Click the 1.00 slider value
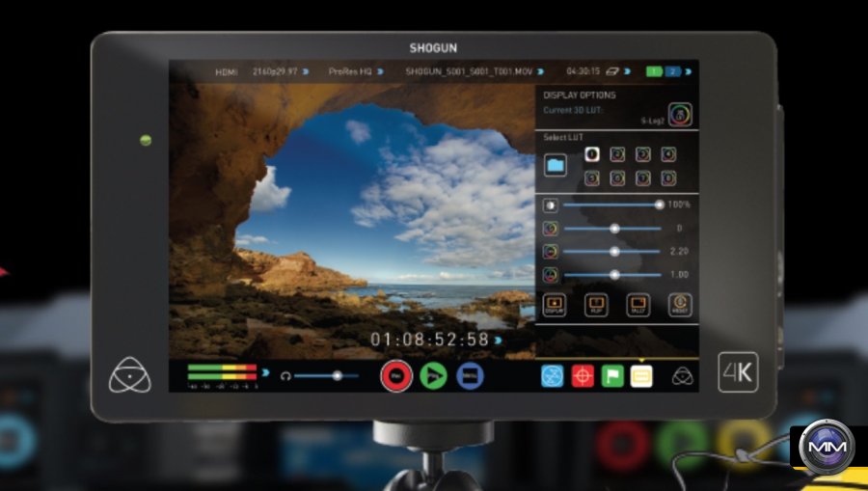This screenshot has height=491, width=868. [679, 275]
